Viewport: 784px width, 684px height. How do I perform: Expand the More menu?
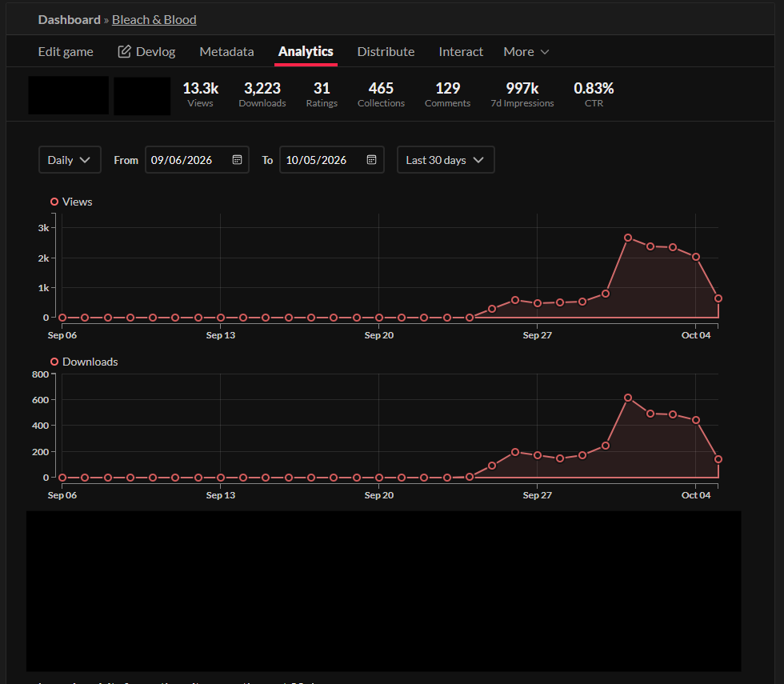pyautogui.click(x=526, y=51)
